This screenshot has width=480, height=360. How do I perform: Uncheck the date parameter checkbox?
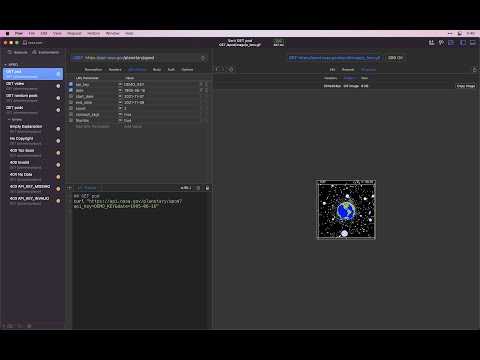point(71,90)
